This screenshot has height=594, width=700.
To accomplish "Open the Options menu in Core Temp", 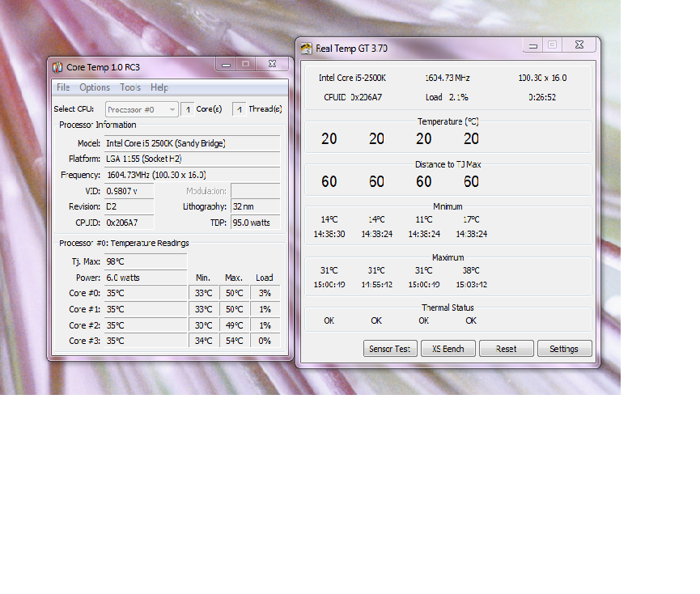I will 95,87.
